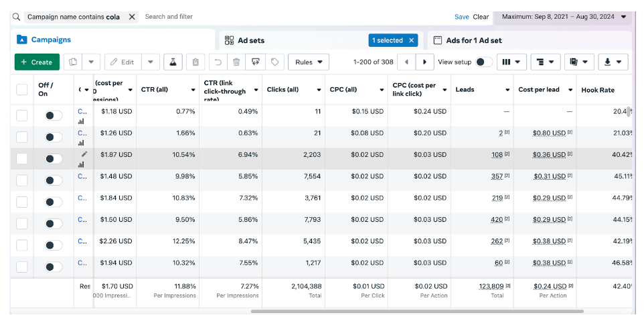Click the $0.80 USD cost per lead value

[549, 133]
